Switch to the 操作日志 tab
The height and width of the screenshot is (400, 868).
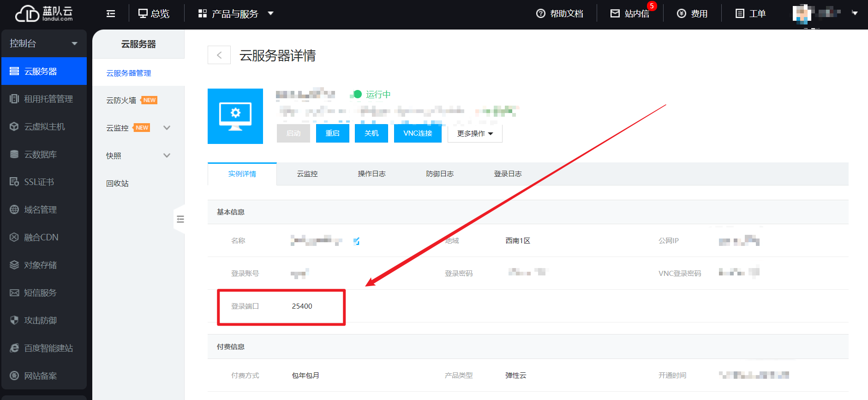point(371,174)
